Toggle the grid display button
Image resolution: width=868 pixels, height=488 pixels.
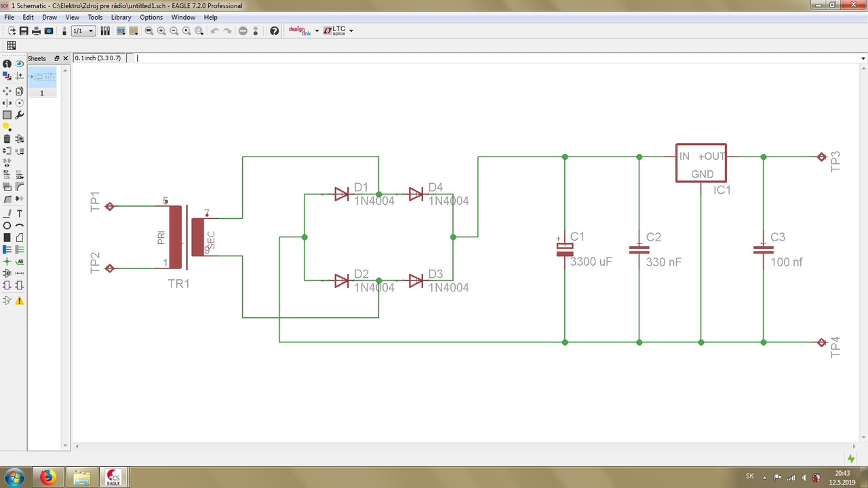(x=12, y=45)
